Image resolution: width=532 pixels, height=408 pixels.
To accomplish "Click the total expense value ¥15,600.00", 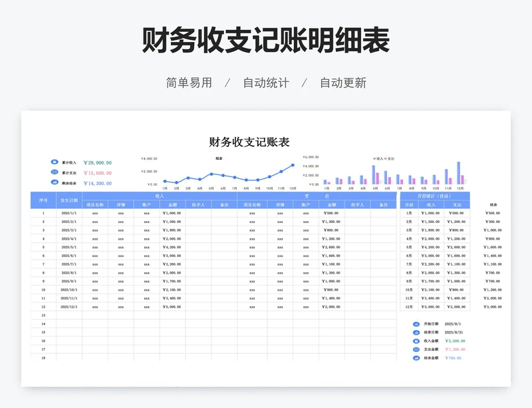I will (98, 173).
